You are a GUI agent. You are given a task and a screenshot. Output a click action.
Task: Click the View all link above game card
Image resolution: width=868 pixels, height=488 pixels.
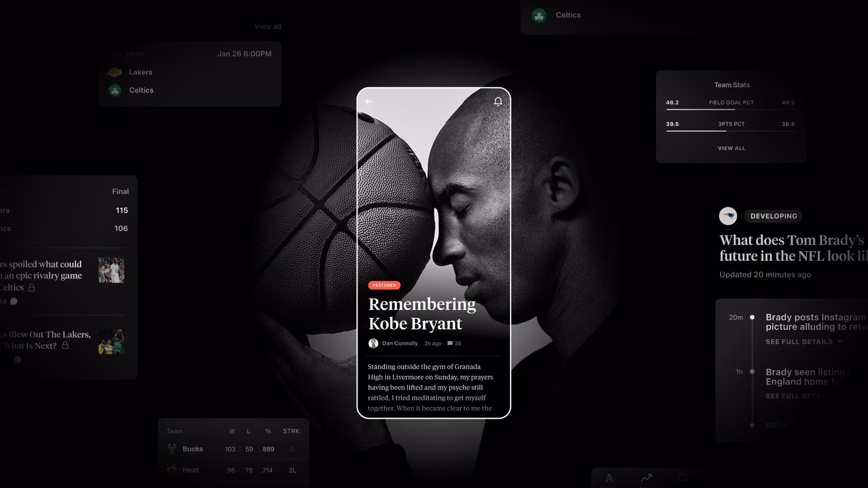click(268, 27)
